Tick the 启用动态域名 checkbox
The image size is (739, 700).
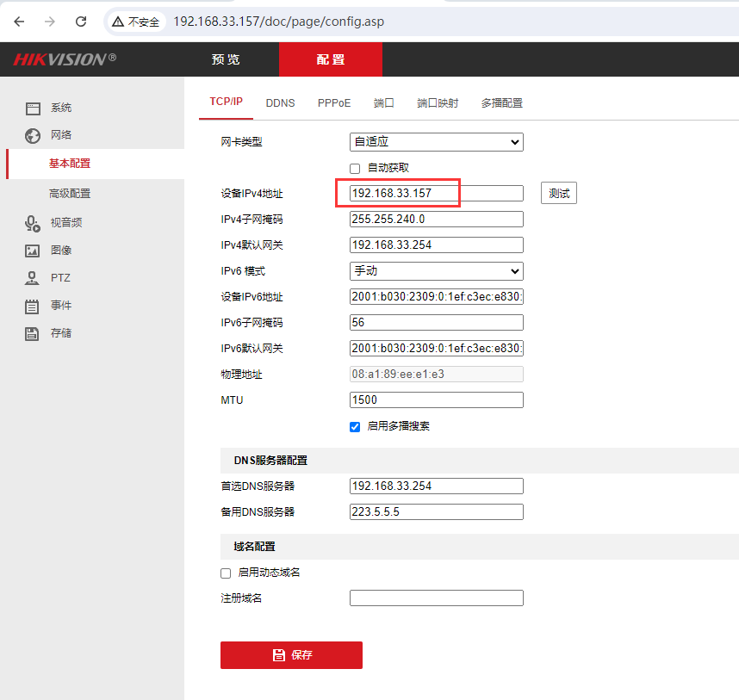(226, 573)
